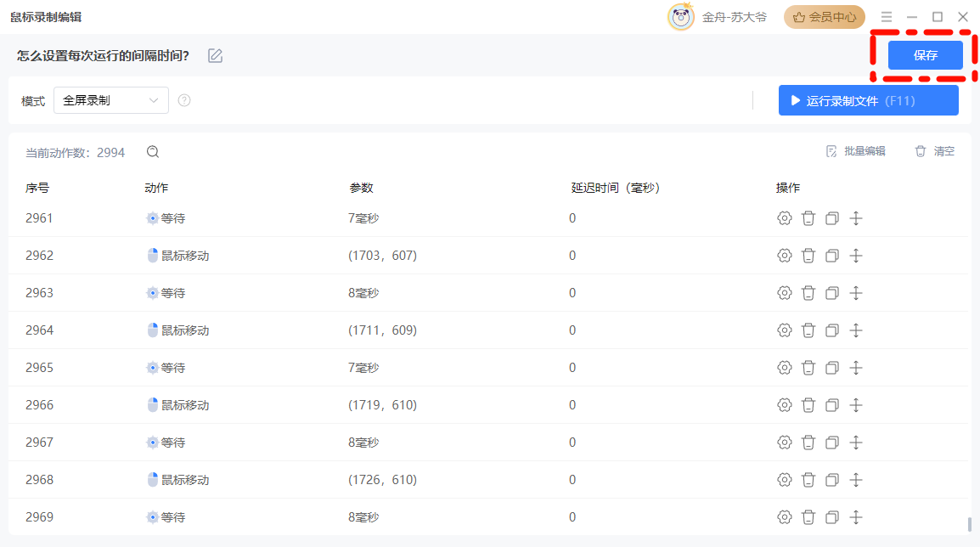Select the 鼠标移动 action in row 2966
Image resolution: width=980 pixels, height=547 pixels.
pos(184,405)
